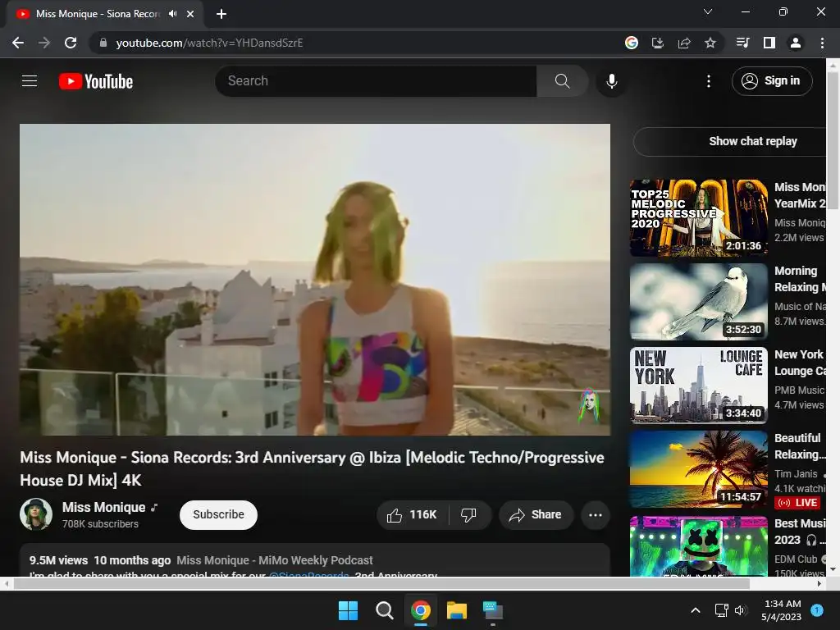
Task: Focus the YouTube Search field
Action: coord(376,81)
